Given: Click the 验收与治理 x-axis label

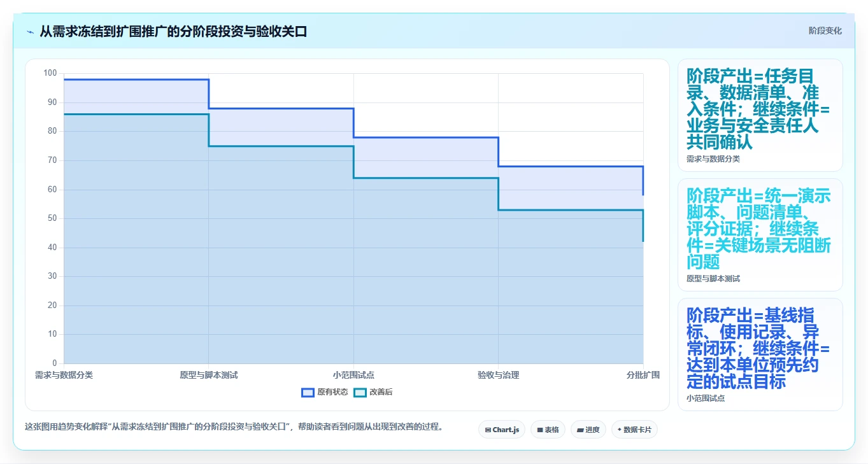Looking at the screenshot, I should (498, 375).
